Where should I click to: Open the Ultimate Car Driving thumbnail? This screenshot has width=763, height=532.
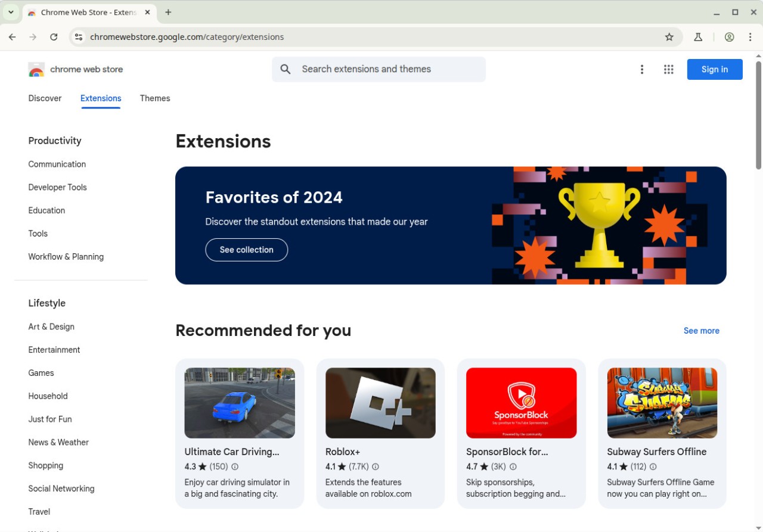tap(239, 403)
